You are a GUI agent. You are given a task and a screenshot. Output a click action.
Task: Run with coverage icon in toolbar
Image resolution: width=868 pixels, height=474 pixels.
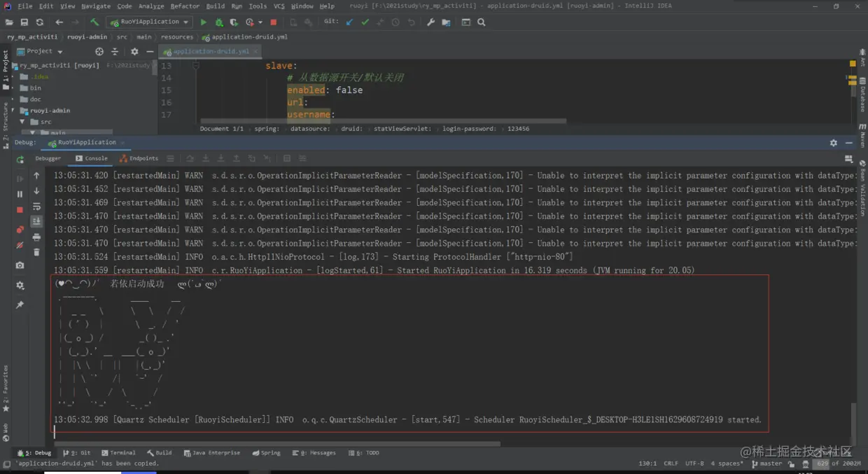pos(234,22)
